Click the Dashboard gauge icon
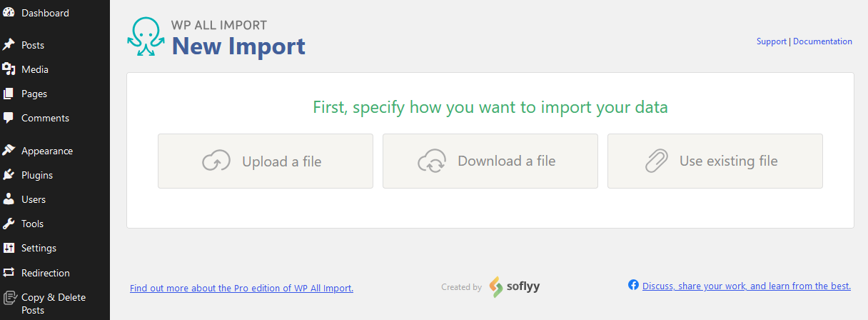Screen dimensions: 868x320 click(x=9, y=13)
